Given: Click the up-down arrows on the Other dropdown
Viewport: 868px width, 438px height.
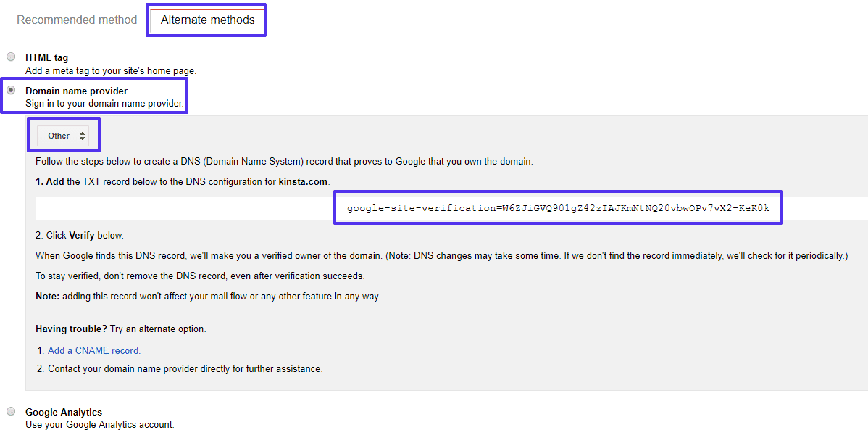Looking at the screenshot, I should tap(83, 136).
